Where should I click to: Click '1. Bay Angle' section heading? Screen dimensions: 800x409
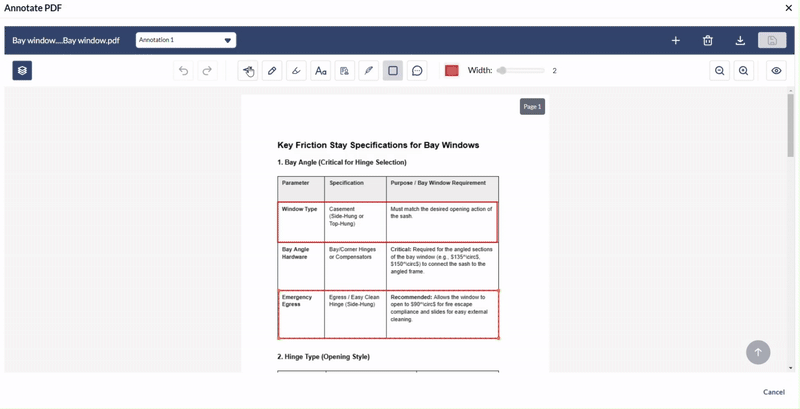[x=342, y=163]
